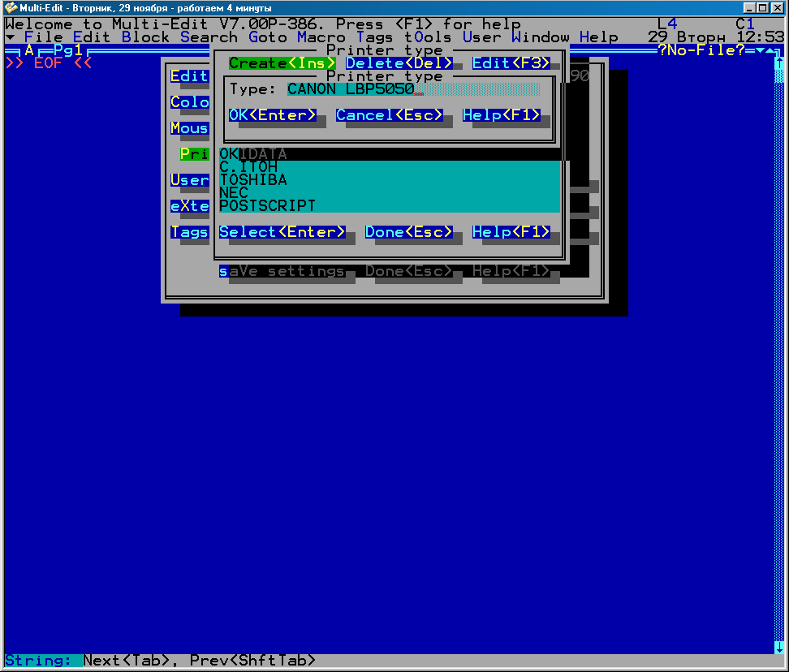Click the highlighted Pri button
Image resolution: width=789 pixels, height=672 pixels.
pos(194,154)
